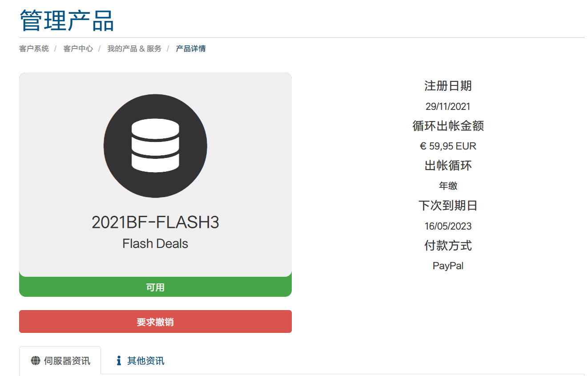Viewport: 588px width, 376px height.
Task: Click the green 可用 status bar
Action: [x=155, y=287]
